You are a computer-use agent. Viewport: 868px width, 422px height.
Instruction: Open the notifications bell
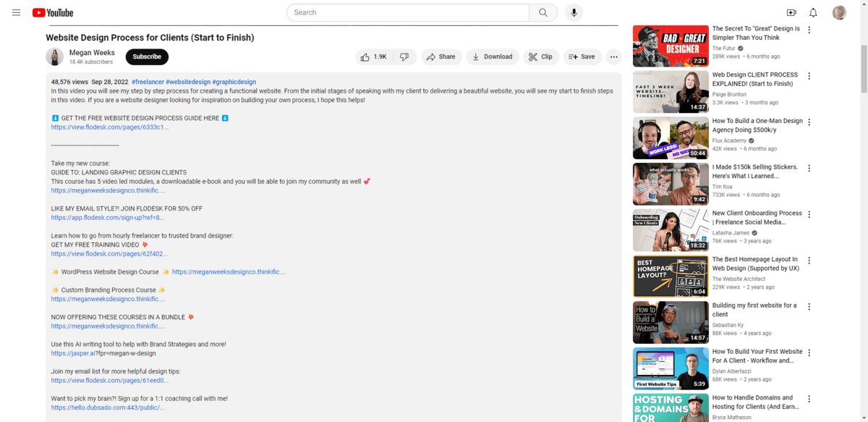[813, 12]
